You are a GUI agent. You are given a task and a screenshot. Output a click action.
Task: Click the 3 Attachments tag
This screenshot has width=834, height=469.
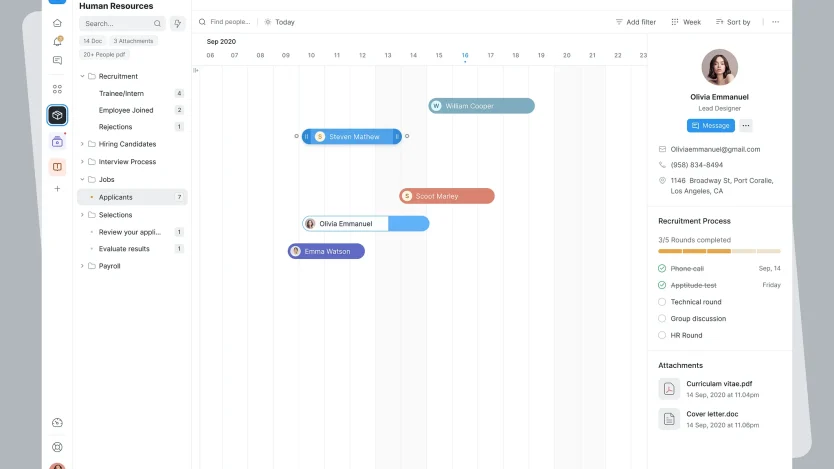click(133, 41)
